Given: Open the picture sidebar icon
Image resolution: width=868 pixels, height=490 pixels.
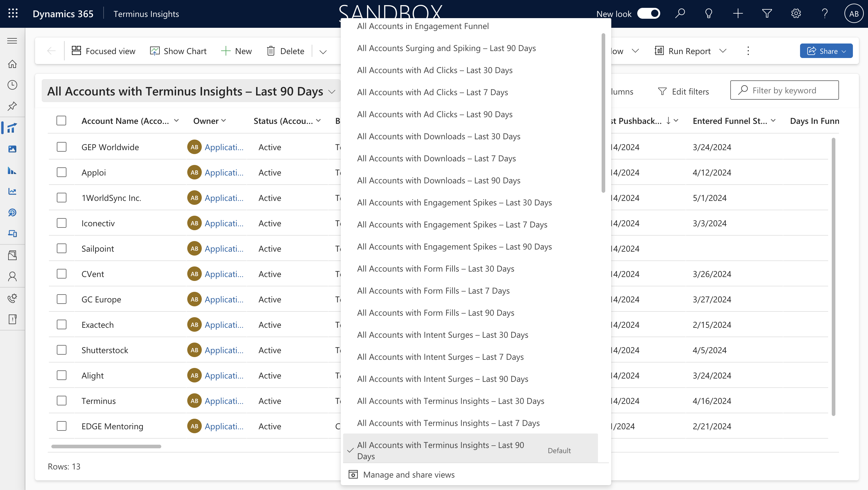Looking at the screenshot, I should tap(12, 149).
